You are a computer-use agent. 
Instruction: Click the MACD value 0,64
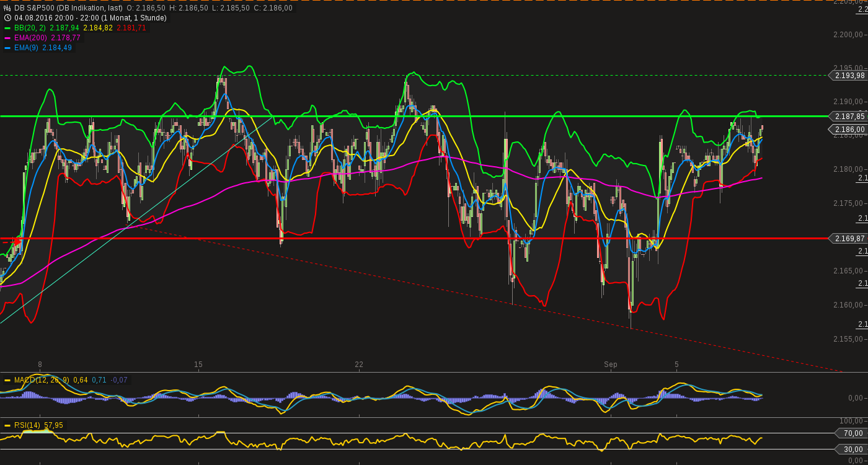point(81,380)
